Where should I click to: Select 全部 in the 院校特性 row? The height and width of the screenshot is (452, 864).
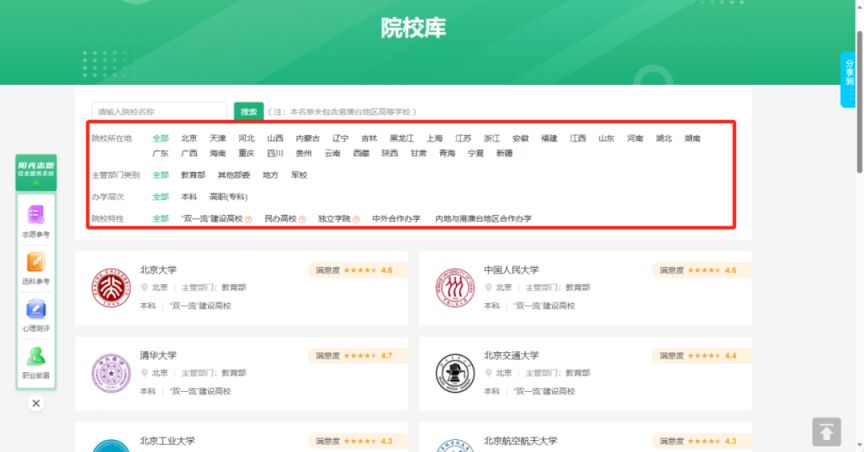click(160, 219)
